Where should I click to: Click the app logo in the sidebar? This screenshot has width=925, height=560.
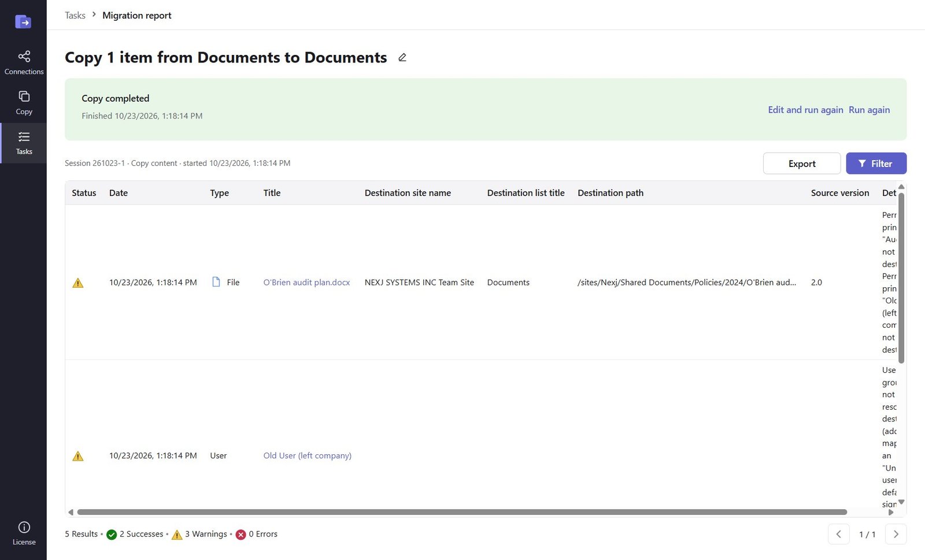23,22
